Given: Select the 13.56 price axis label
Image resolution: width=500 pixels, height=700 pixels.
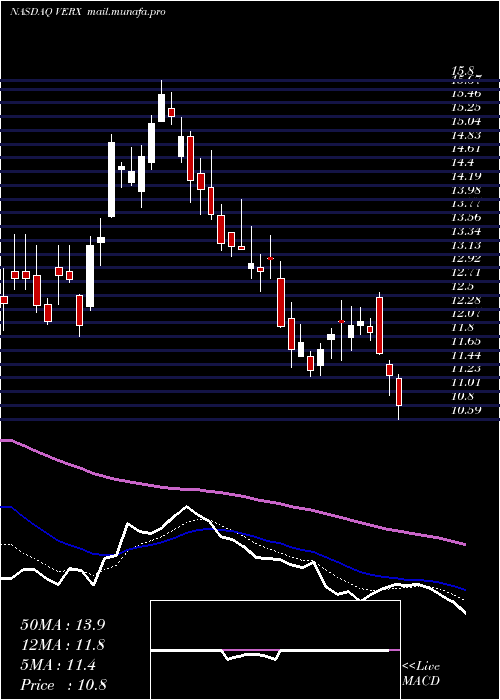Looking at the screenshot, I should point(466,218).
